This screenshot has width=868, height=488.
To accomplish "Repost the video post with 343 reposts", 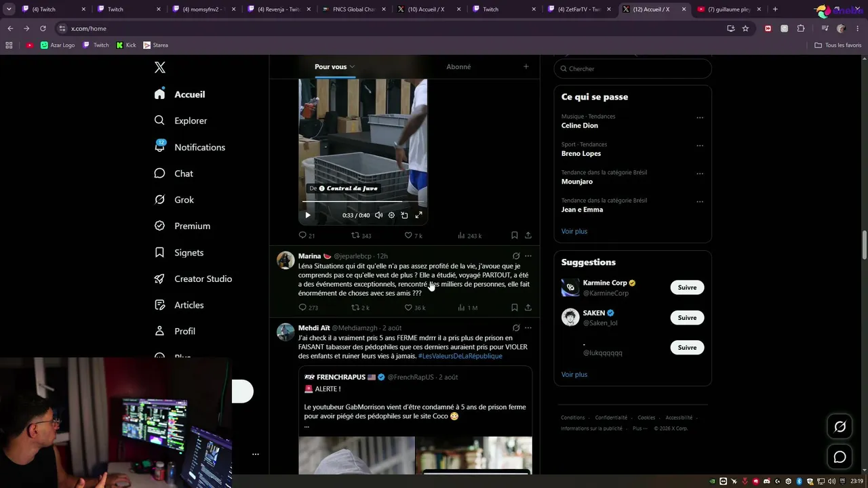I will (361, 235).
